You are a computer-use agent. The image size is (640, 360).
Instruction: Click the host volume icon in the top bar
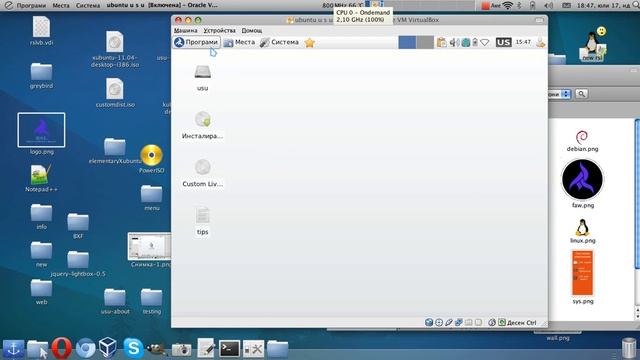pyautogui.click(x=549, y=5)
